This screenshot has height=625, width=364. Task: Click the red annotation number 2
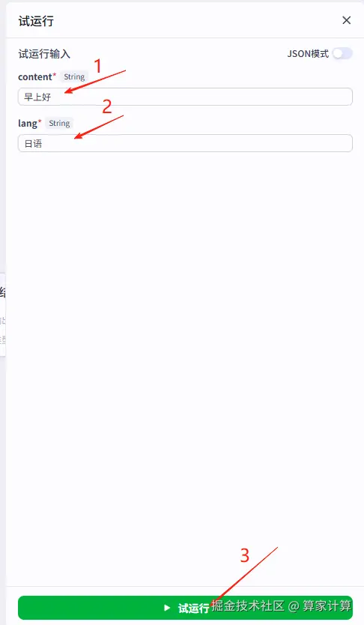pos(107,106)
